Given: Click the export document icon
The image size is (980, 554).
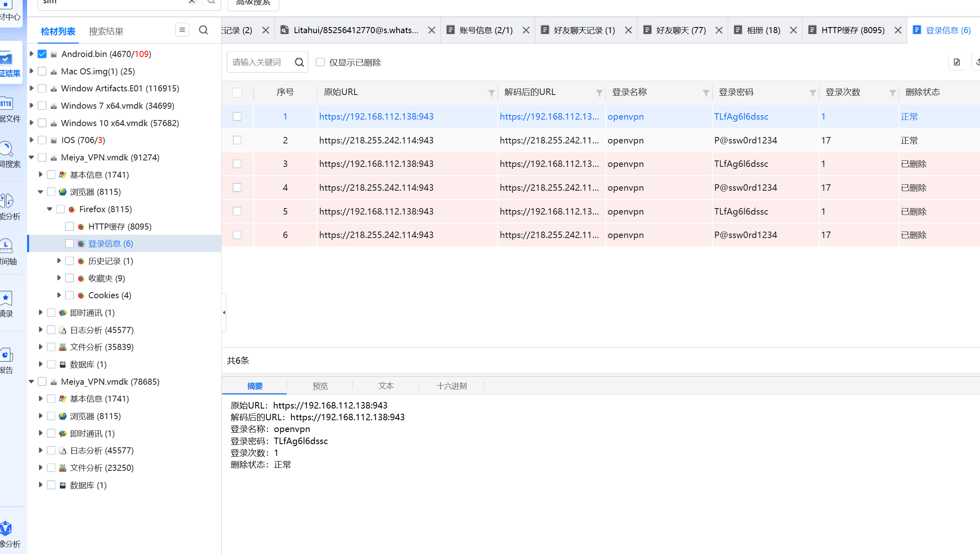Looking at the screenshot, I should tap(957, 62).
